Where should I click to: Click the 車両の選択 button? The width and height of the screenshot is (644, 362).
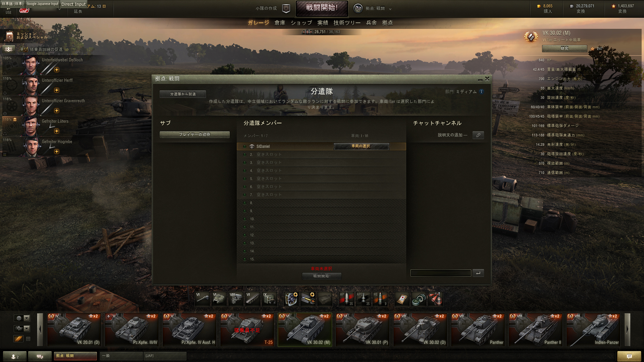click(361, 146)
